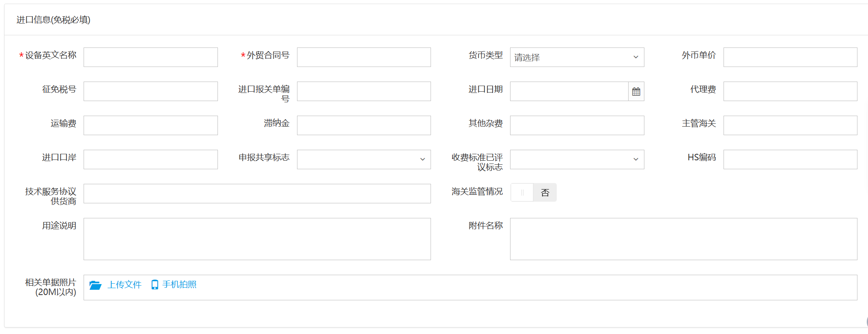Focus the 代理费 input field
The width and height of the screenshot is (868, 334).
[790, 91]
